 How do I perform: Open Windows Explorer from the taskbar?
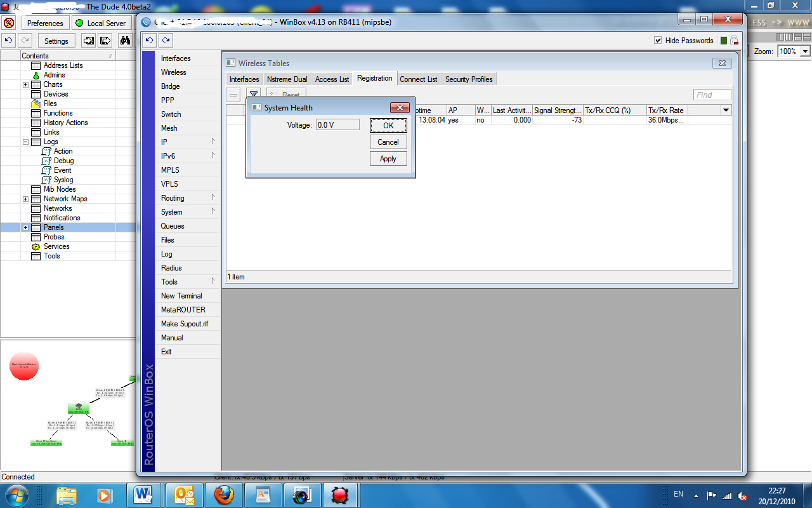[67, 495]
